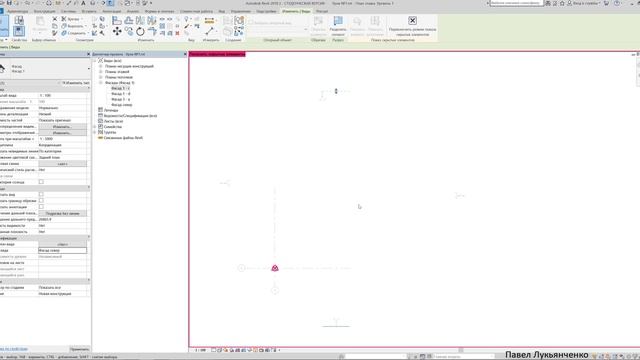The image size is (640, 360).
Task: Click the second Изменить... button in Properties
Action: click(62, 133)
